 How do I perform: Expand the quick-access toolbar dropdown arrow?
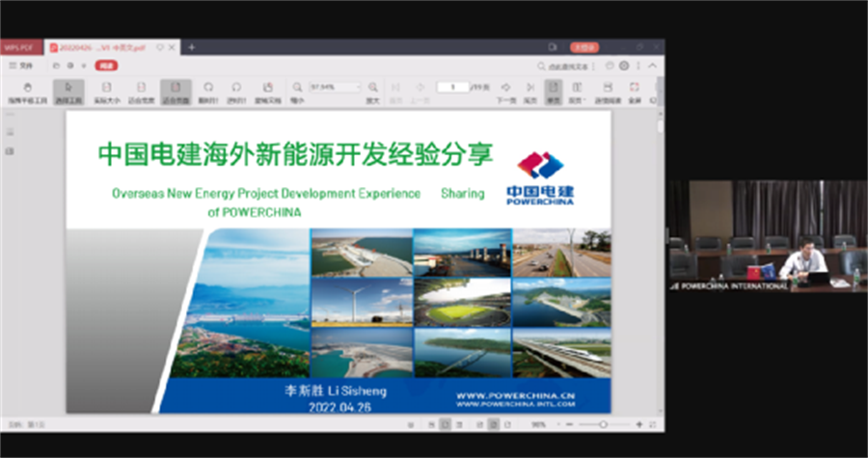coord(84,66)
